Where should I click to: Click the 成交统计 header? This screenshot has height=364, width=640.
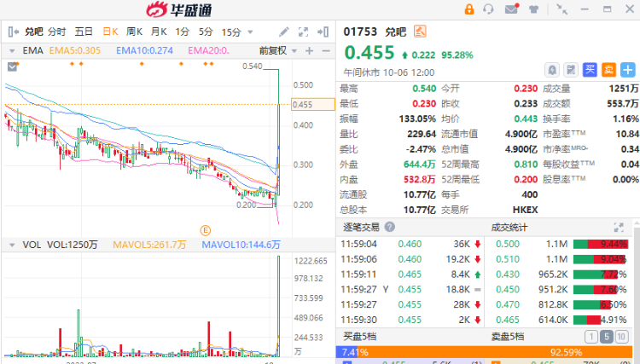(x=509, y=227)
